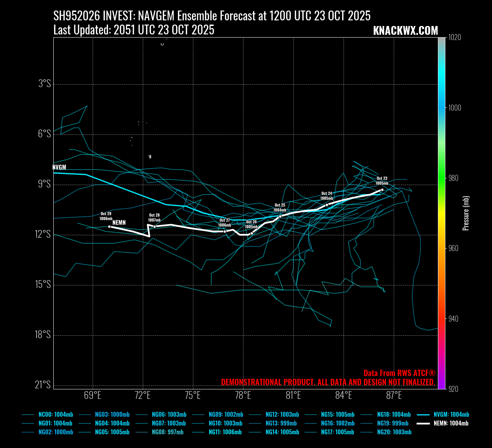This screenshot has width=492, height=448.
Task: Open the KNACKWX.COM watermark link
Action: 405,31
